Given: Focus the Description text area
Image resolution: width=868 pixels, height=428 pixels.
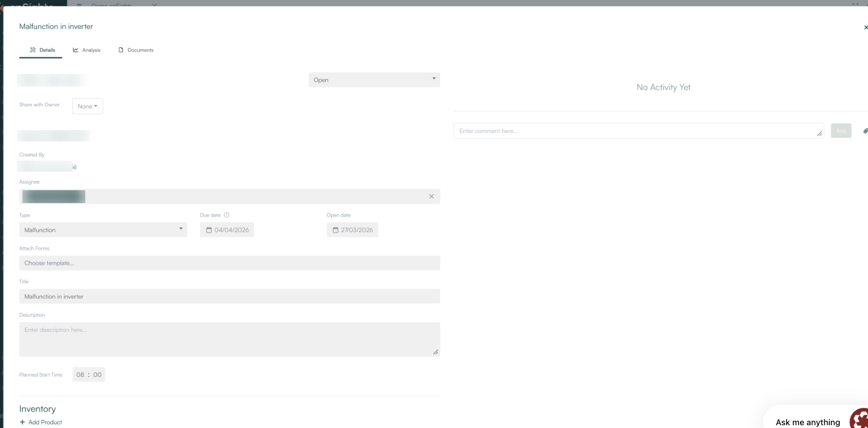Looking at the screenshot, I should (x=230, y=339).
